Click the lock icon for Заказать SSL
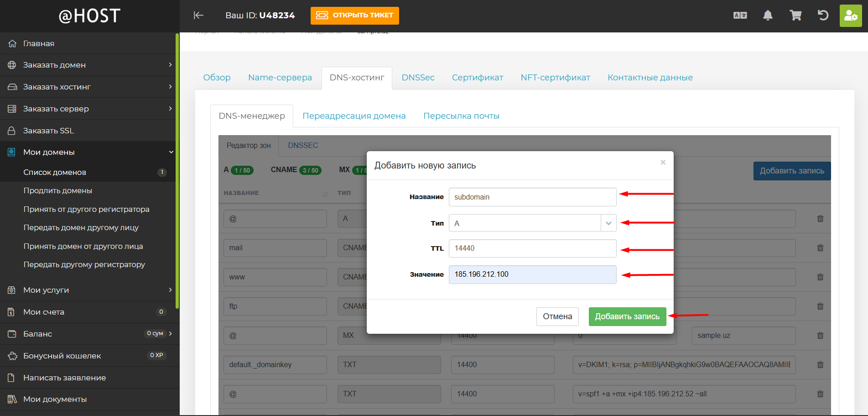The height and width of the screenshot is (416, 868). tap(12, 131)
